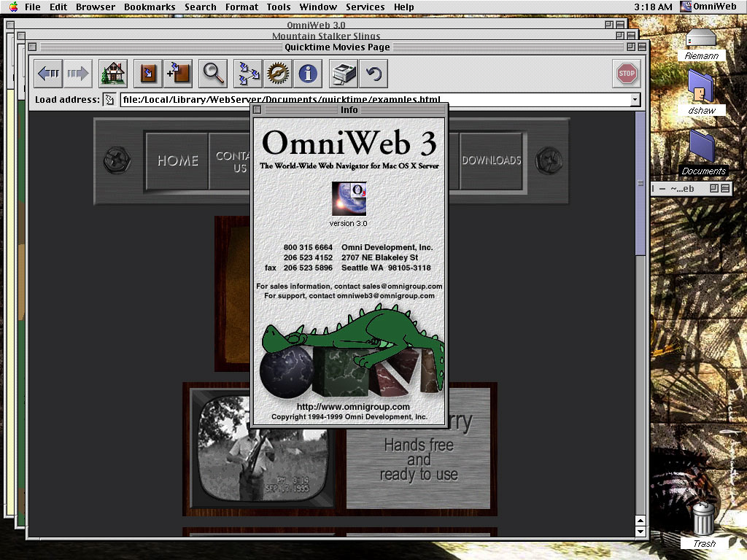Reload the page with the curved arrow icon
747x560 pixels.
point(373,74)
